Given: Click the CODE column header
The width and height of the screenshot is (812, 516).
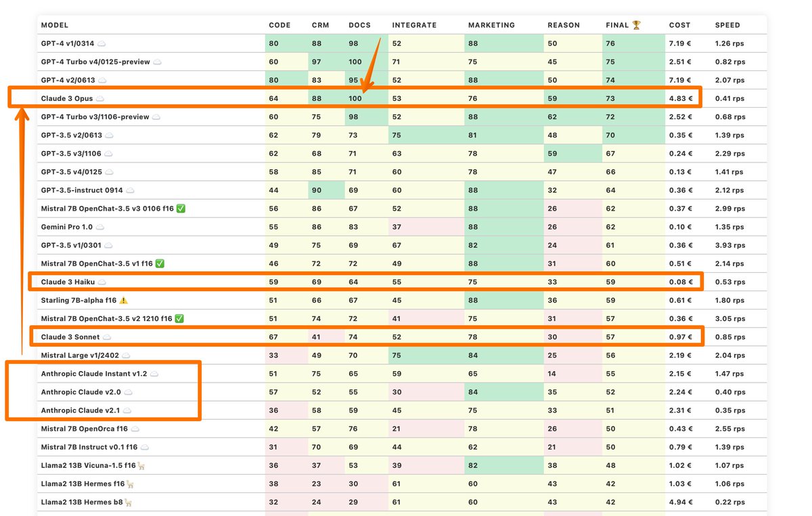Looking at the screenshot, I should pyautogui.click(x=279, y=25).
